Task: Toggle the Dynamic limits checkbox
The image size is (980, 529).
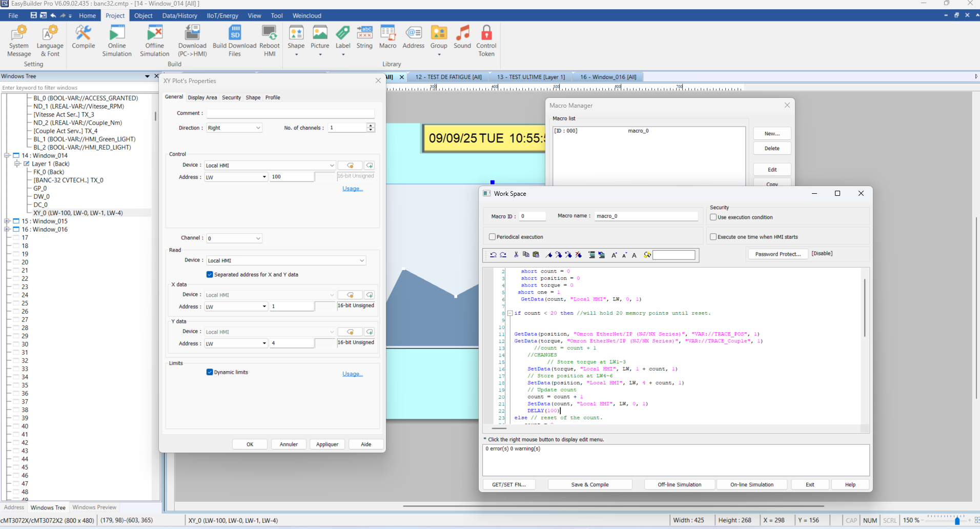Action: [210, 372]
